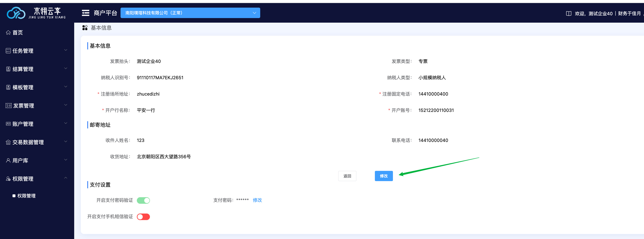Click the 返回 button
Image resolution: width=644 pixels, height=239 pixels.
[347, 176]
